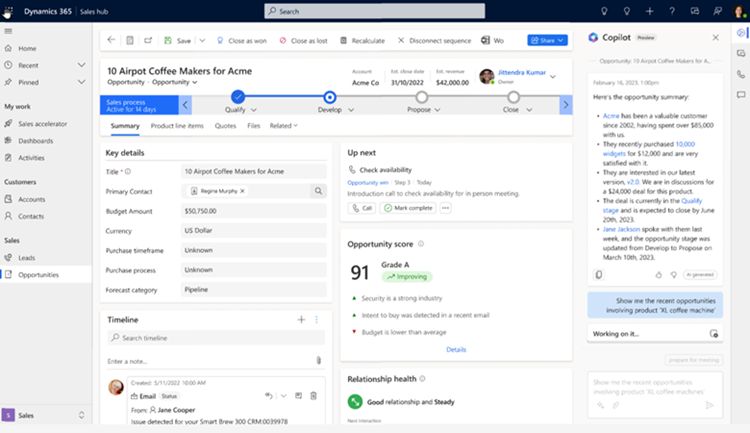Switch to Files tab
This screenshot has width=750, height=433.
254,126
